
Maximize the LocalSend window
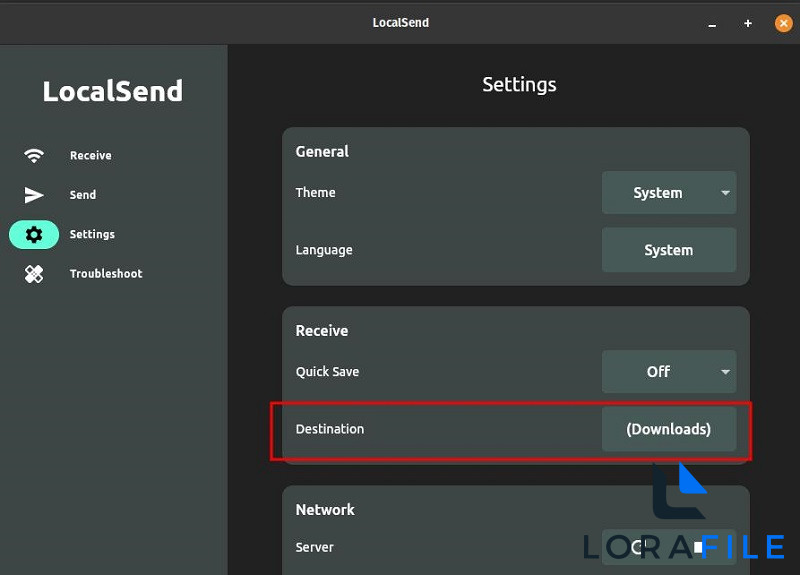pyautogui.click(x=748, y=23)
